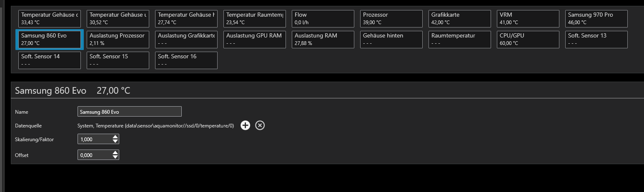Decrease the Skalierung/Faktor value with down arrow

coord(115,142)
